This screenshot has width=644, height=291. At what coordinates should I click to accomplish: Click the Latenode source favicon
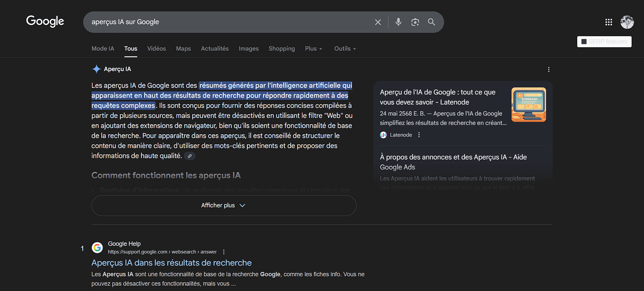pos(383,135)
